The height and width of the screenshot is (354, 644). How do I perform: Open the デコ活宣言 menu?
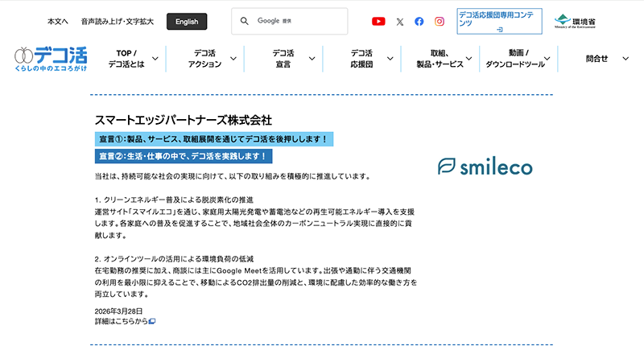(283, 59)
